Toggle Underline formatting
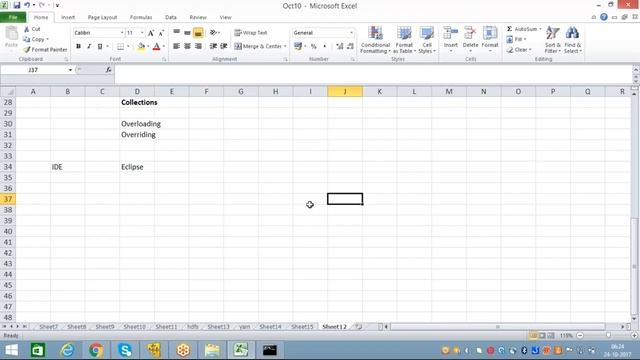 click(x=100, y=47)
